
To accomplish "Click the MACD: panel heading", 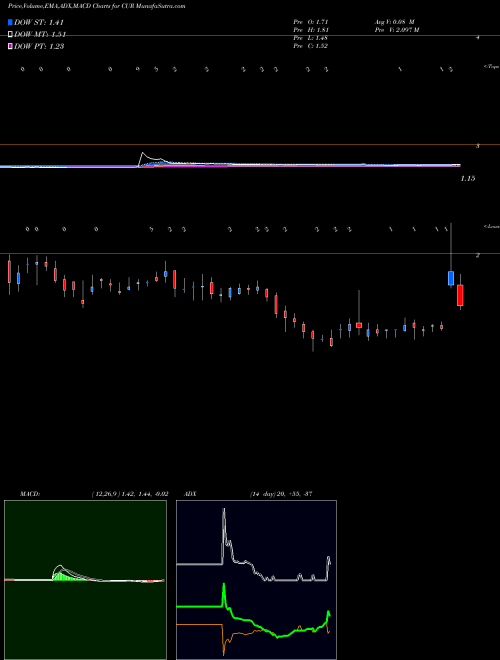I will [30, 494].
